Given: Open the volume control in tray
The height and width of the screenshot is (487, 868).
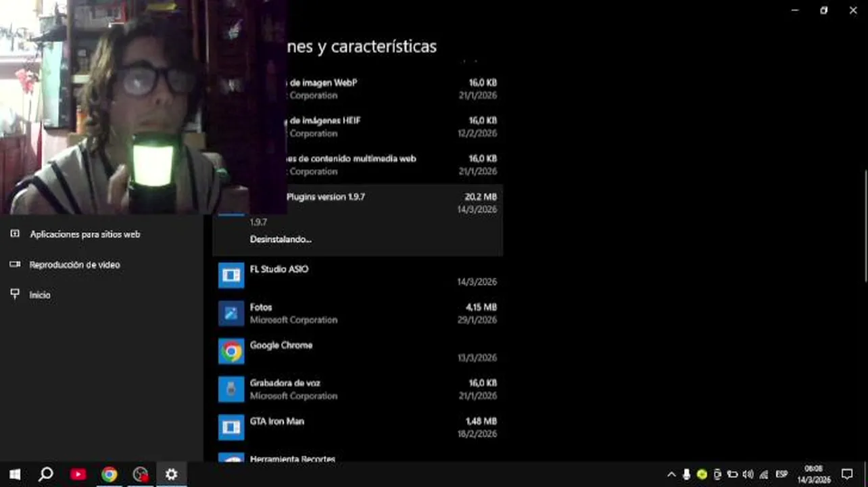Looking at the screenshot, I should point(748,474).
